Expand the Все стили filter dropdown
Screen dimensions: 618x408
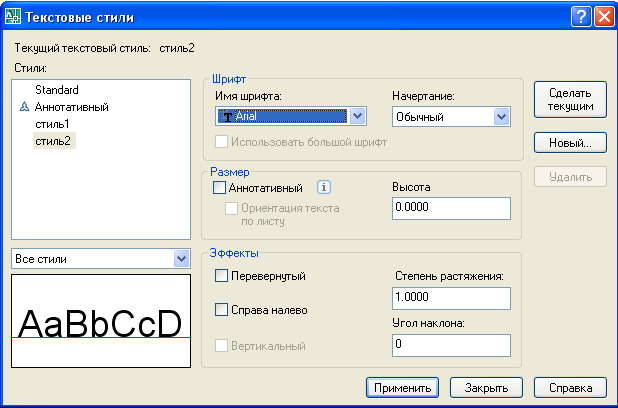coord(181,259)
